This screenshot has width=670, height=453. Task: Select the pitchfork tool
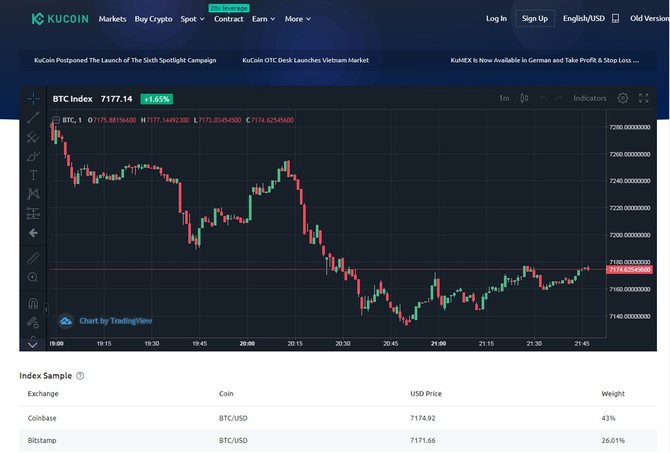(x=33, y=137)
